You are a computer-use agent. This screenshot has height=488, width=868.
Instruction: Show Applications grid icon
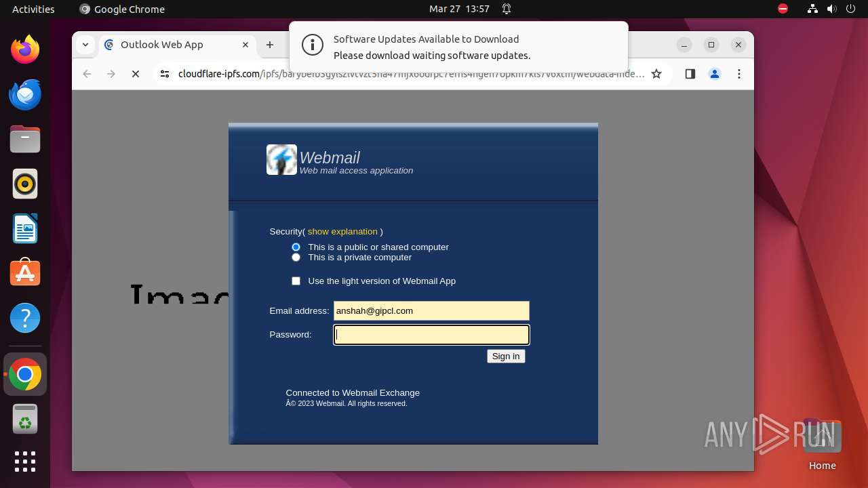click(x=25, y=462)
